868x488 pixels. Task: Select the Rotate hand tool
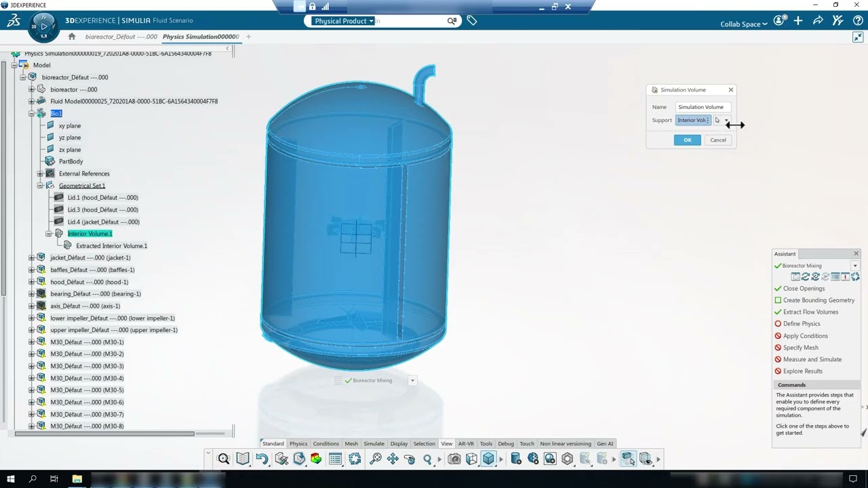[x=410, y=459]
